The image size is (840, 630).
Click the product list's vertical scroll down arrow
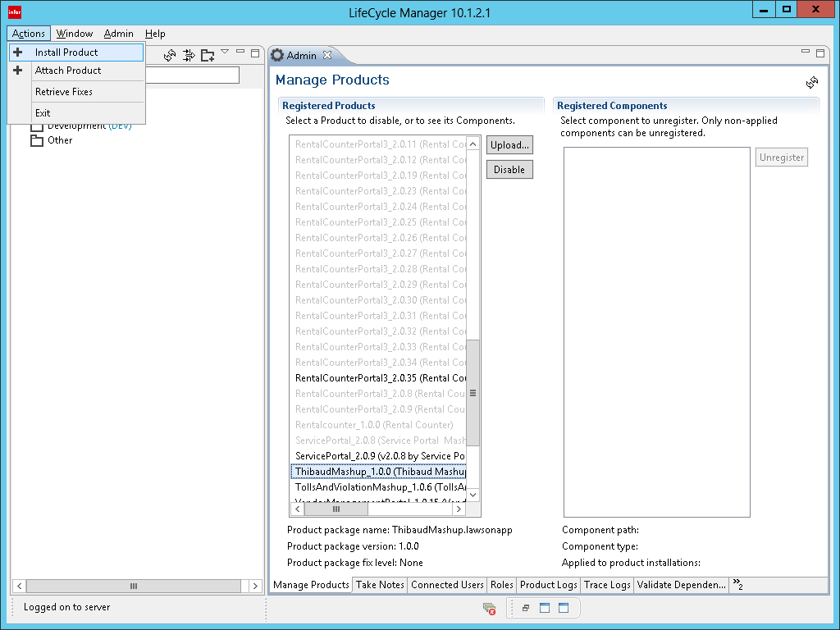pyautogui.click(x=472, y=495)
